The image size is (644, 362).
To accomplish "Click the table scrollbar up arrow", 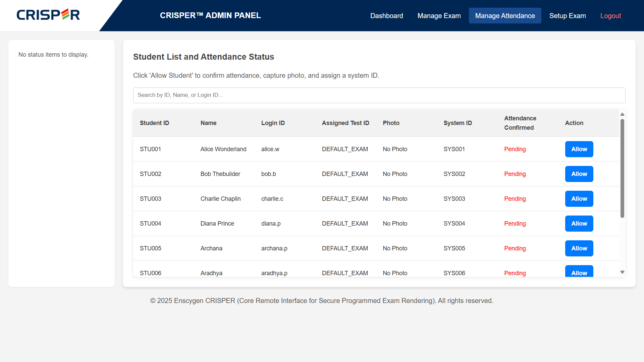I will pos(622,114).
